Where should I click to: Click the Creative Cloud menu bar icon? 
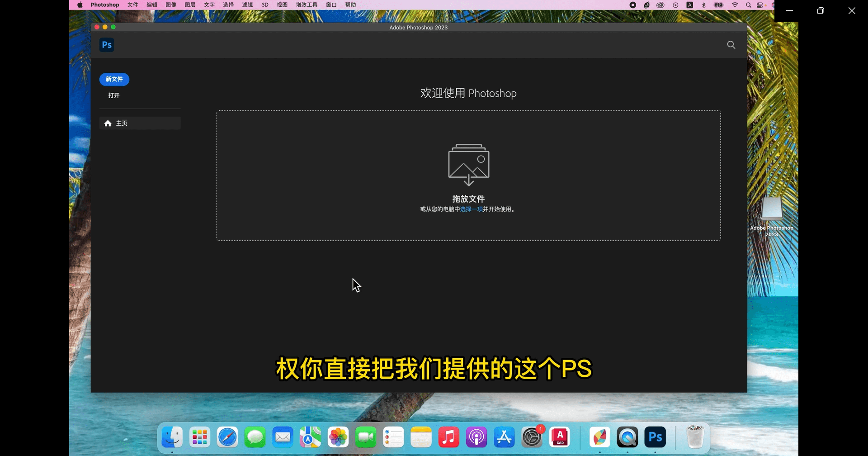point(660,5)
